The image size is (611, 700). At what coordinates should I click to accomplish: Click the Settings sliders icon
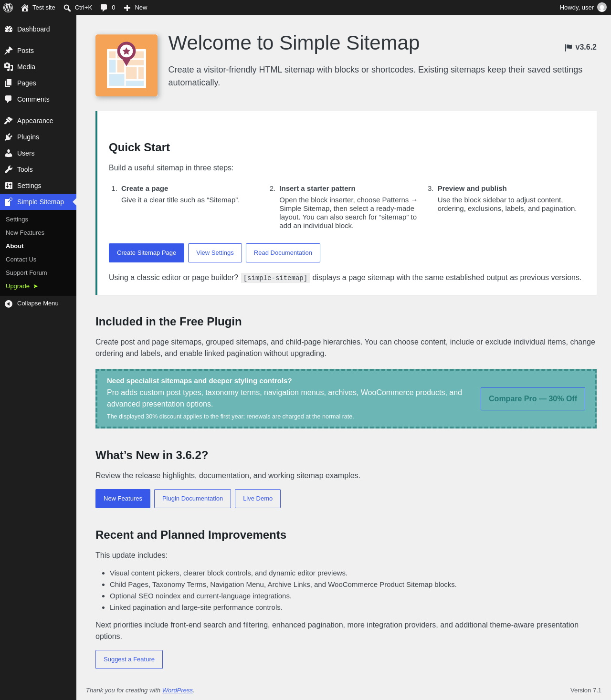click(9, 186)
